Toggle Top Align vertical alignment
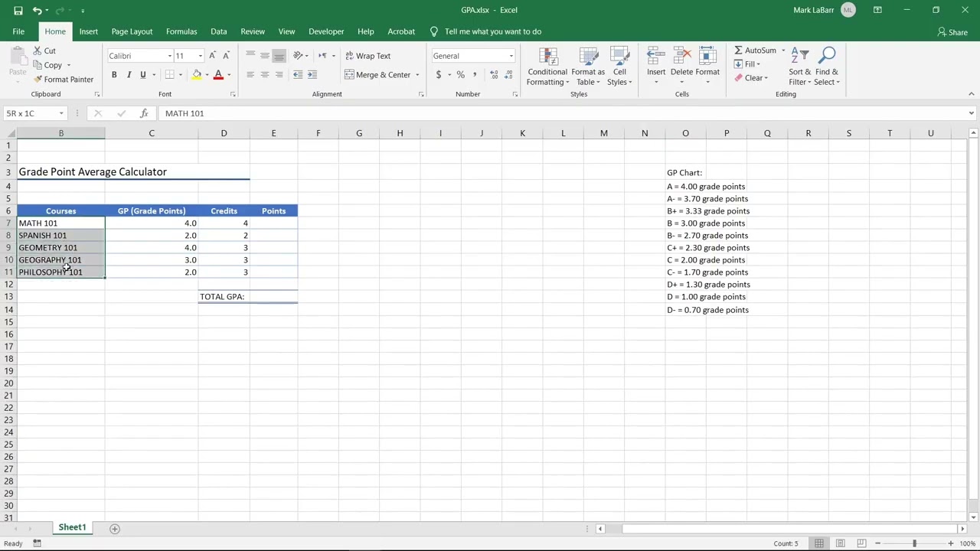 pyautogui.click(x=250, y=56)
